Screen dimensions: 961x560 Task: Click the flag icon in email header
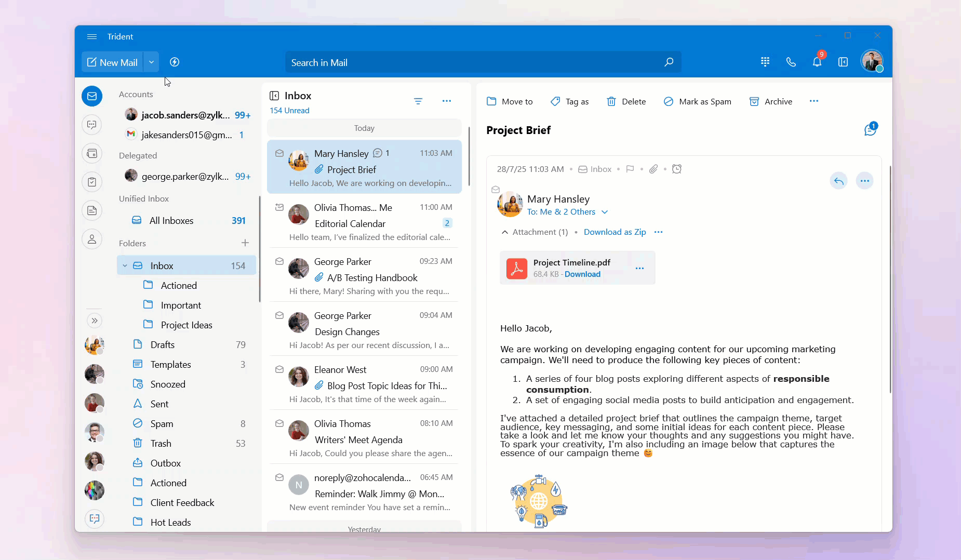point(630,169)
